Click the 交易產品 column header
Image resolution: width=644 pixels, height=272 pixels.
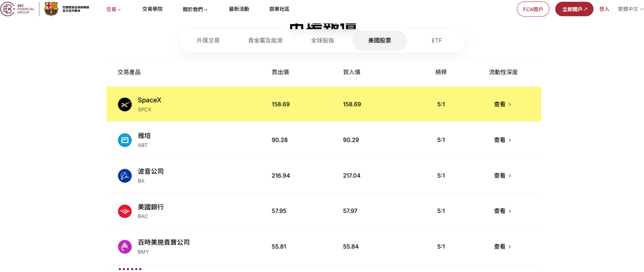click(129, 72)
